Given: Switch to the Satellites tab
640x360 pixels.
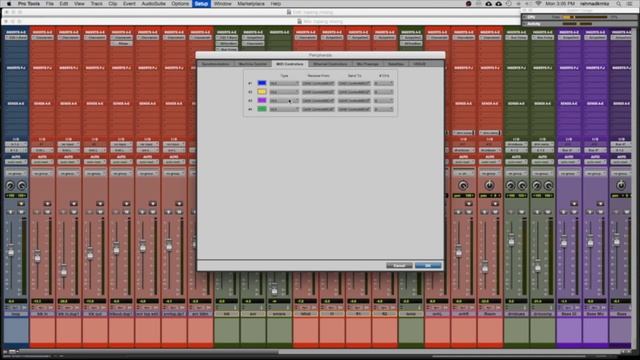Looking at the screenshot, I should pos(396,64).
